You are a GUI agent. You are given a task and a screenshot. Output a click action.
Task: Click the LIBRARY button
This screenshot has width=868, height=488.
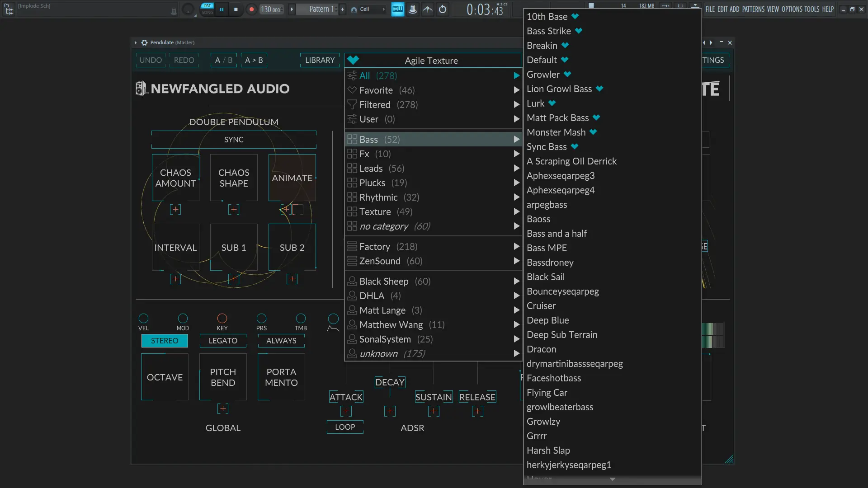pyautogui.click(x=320, y=60)
